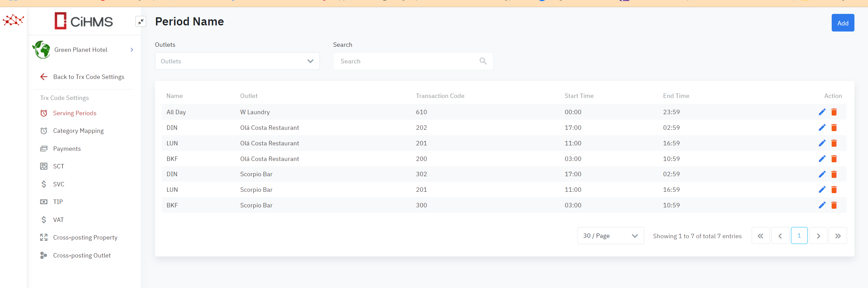
Task: Click the CiHMS logo
Action: coord(84,21)
